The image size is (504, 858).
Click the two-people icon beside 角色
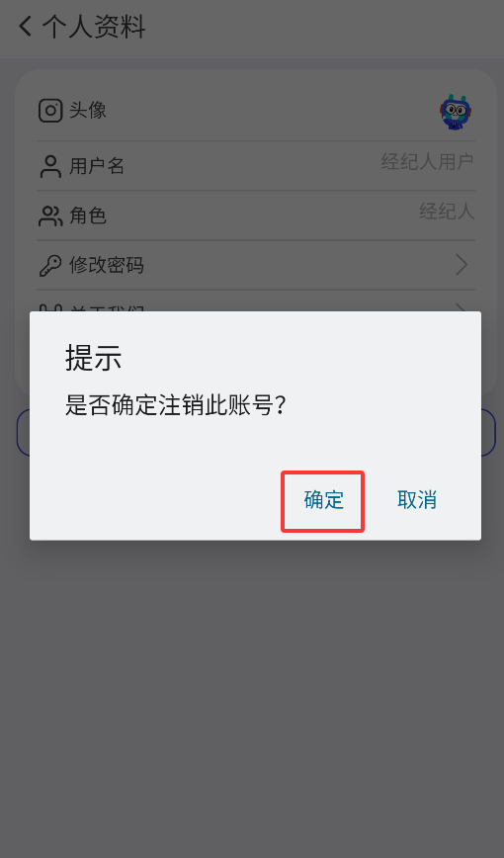tap(50, 215)
